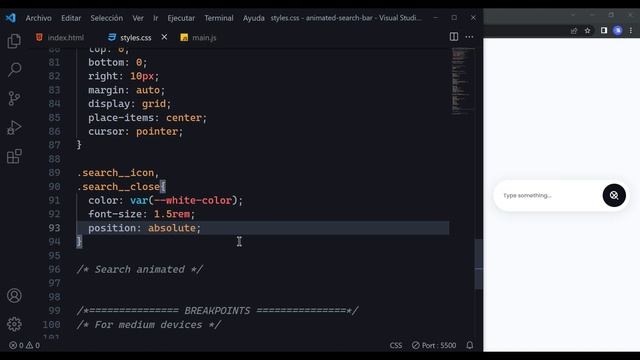Split the editor to the right
640x360 pixels.
tap(453, 37)
